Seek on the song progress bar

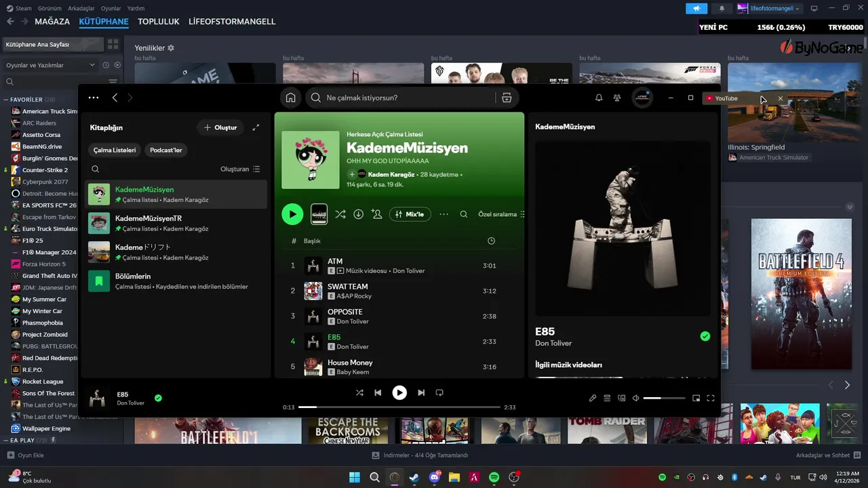tap(399, 407)
